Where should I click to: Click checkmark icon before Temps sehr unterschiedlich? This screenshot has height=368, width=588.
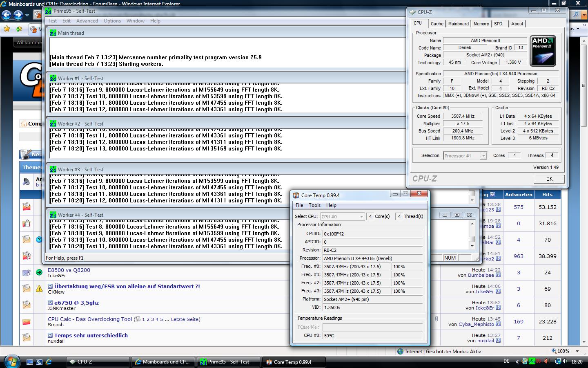pyautogui.click(x=50, y=335)
